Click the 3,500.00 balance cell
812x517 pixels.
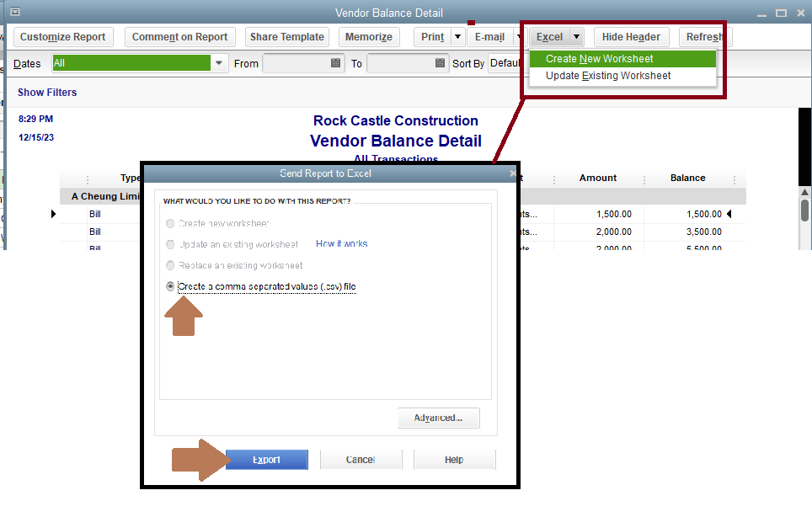click(704, 232)
